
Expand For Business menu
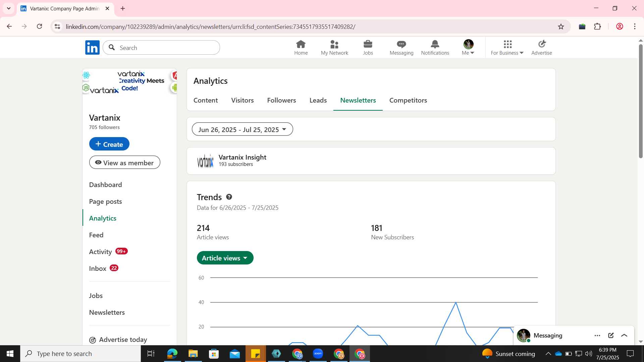507,48
